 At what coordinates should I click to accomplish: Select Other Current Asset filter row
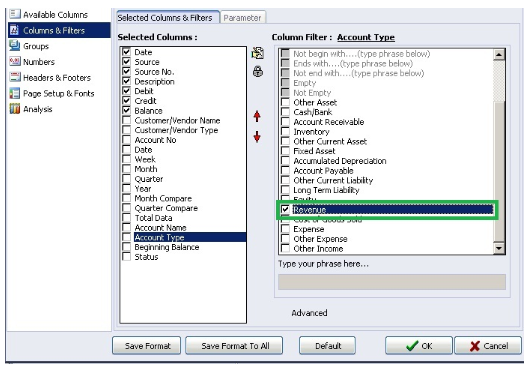pyautogui.click(x=386, y=141)
